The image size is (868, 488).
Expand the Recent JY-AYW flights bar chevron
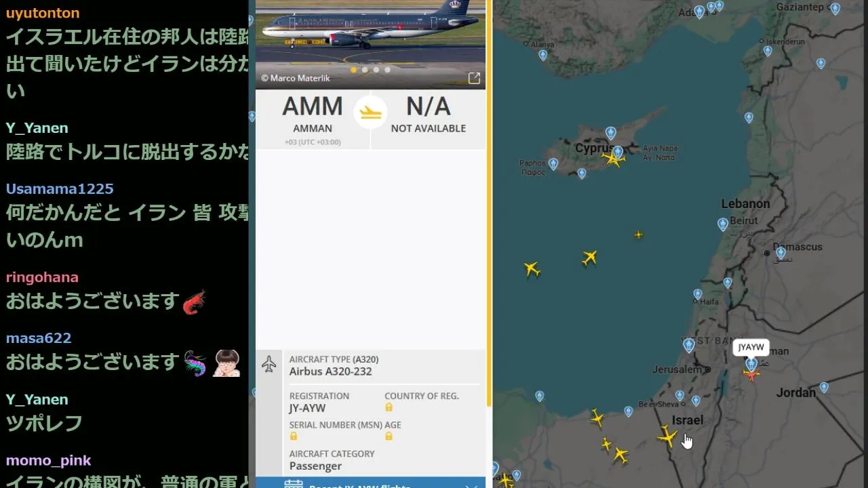point(472,486)
